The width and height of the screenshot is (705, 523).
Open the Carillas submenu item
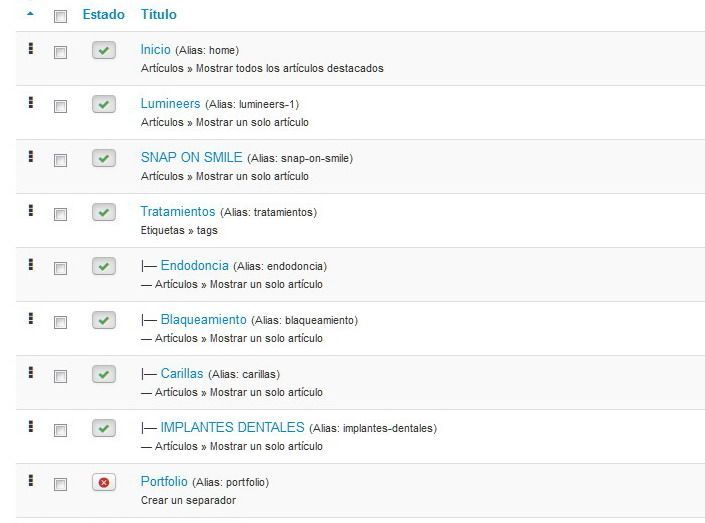(182, 373)
